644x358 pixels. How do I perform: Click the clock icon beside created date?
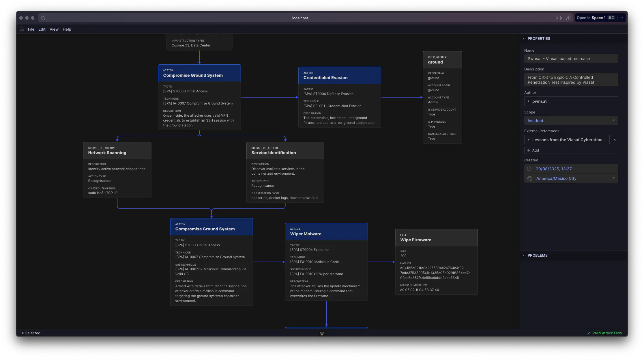pos(529,169)
